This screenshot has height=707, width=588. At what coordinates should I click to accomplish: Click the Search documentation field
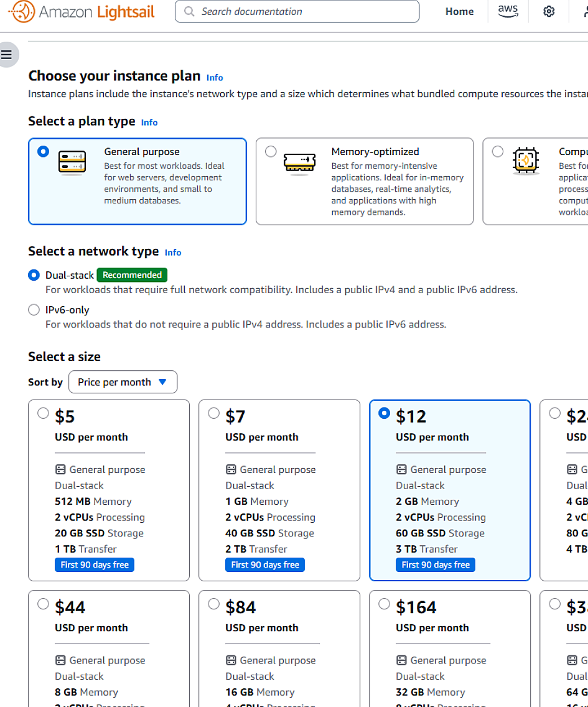click(x=297, y=11)
